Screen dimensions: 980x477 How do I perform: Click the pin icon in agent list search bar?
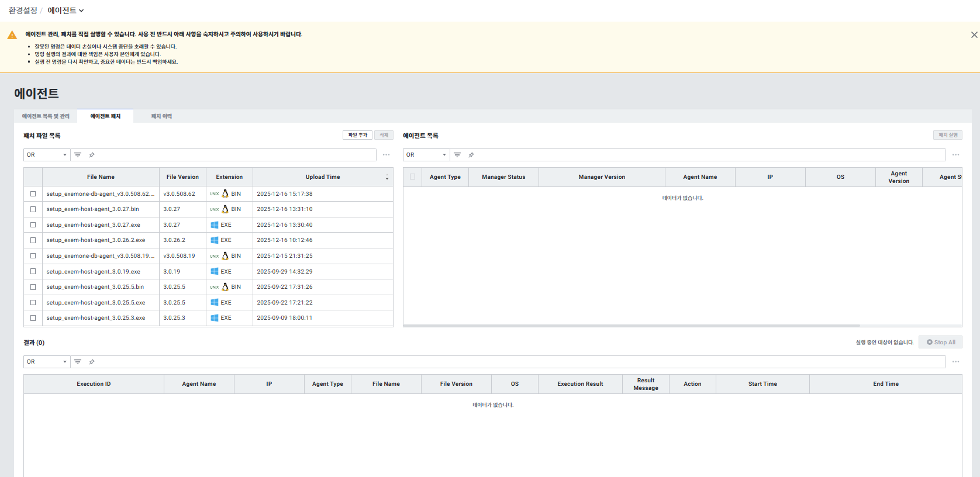point(471,155)
